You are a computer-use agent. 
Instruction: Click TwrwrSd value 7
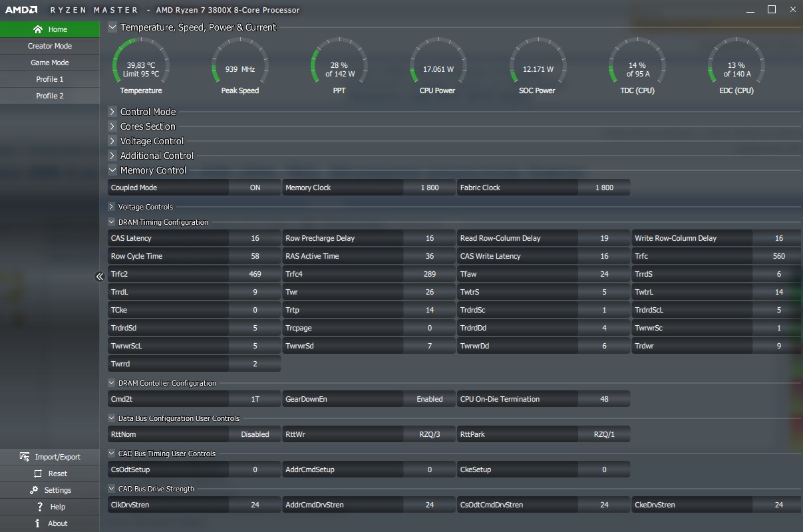point(429,346)
